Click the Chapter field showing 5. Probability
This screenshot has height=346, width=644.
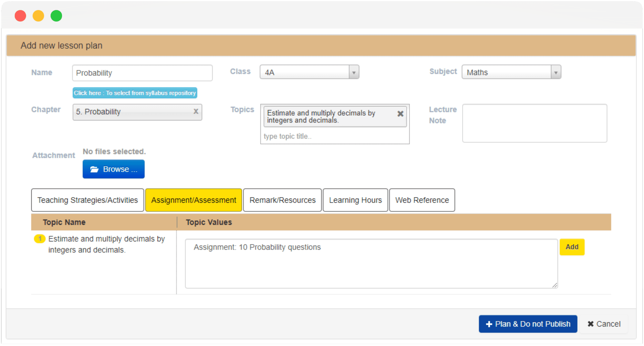pos(137,112)
